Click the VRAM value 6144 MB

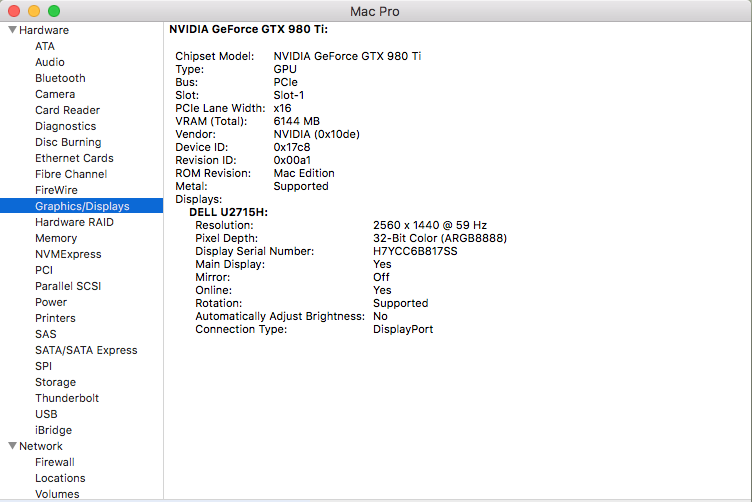click(x=296, y=121)
